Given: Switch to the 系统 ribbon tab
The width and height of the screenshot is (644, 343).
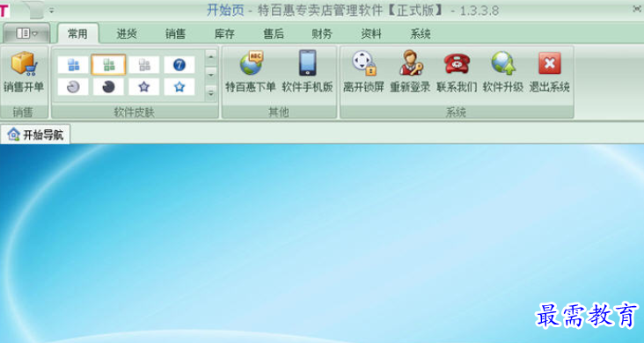Looking at the screenshot, I should pos(421,33).
